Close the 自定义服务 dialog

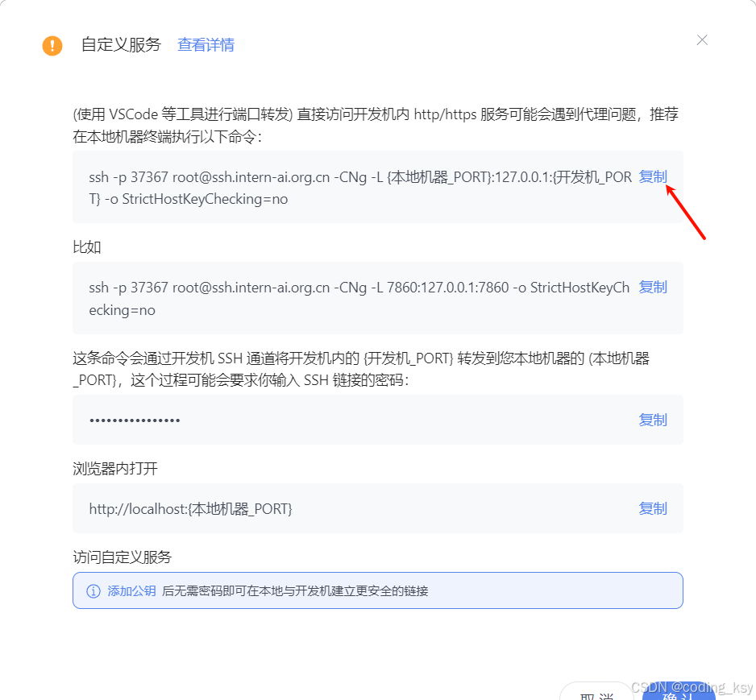702,40
